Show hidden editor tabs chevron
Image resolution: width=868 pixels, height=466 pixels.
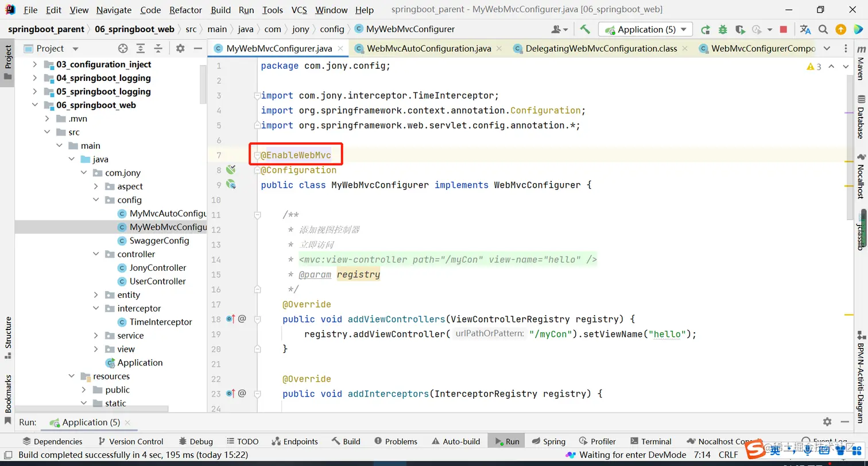point(827,48)
